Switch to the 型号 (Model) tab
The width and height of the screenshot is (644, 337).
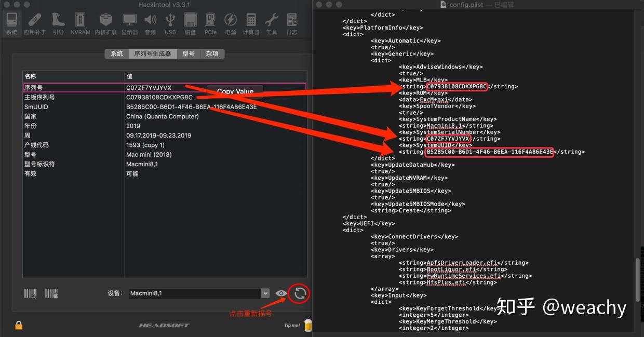point(189,53)
